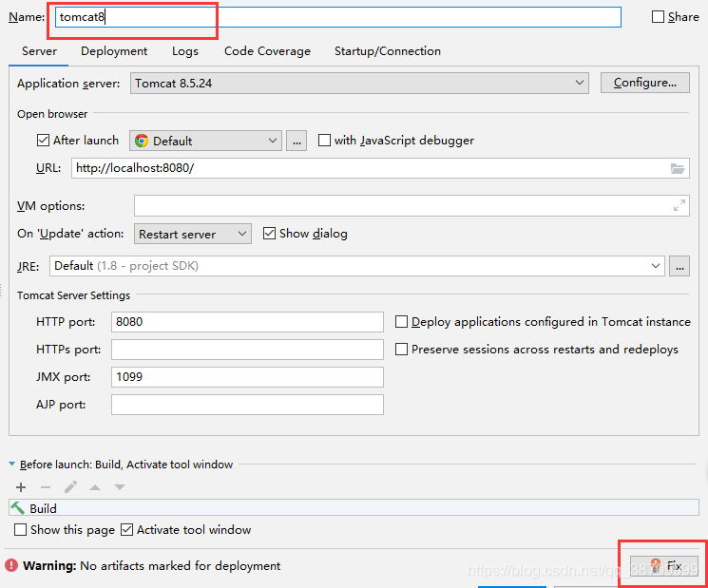Toggle the After launch checkbox

(43, 141)
